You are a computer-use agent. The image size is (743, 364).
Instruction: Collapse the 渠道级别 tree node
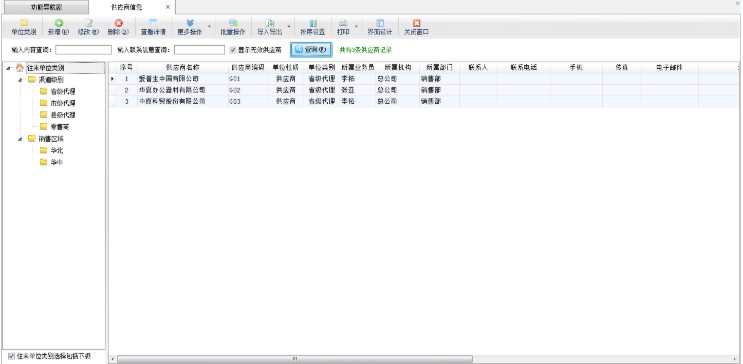pyautogui.click(x=20, y=80)
